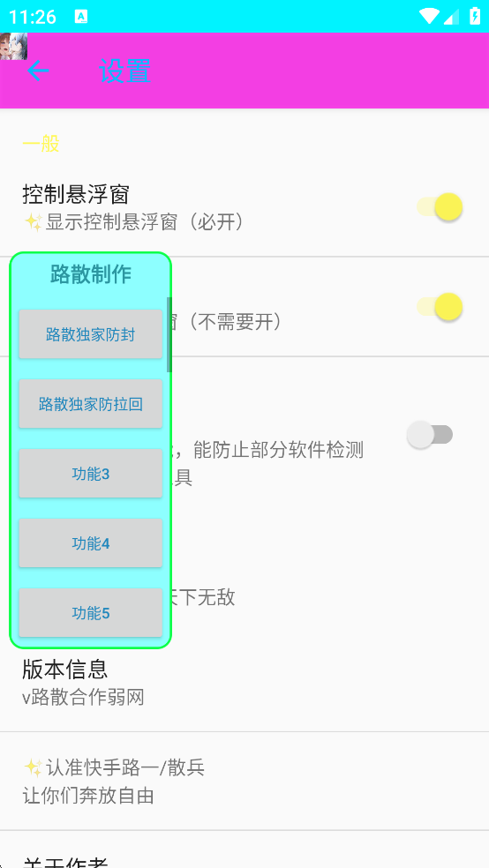The width and height of the screenshot is (489, 868).
Task: Tap the Wi-Fi icon in status bar
Action: tap(429, 17)
